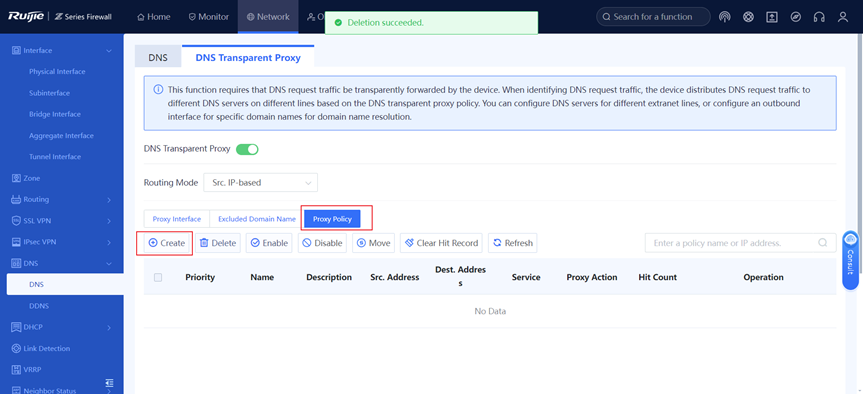Open the Home top menu
The height and width of the screenshot is (394, 863).
pos(154,17)
